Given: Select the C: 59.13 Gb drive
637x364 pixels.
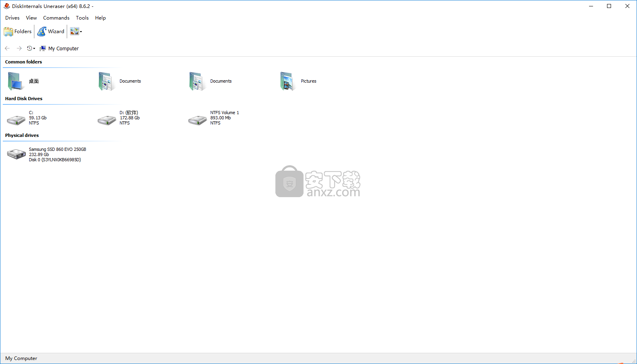Looking at the screenshot, I should point(16,119).
